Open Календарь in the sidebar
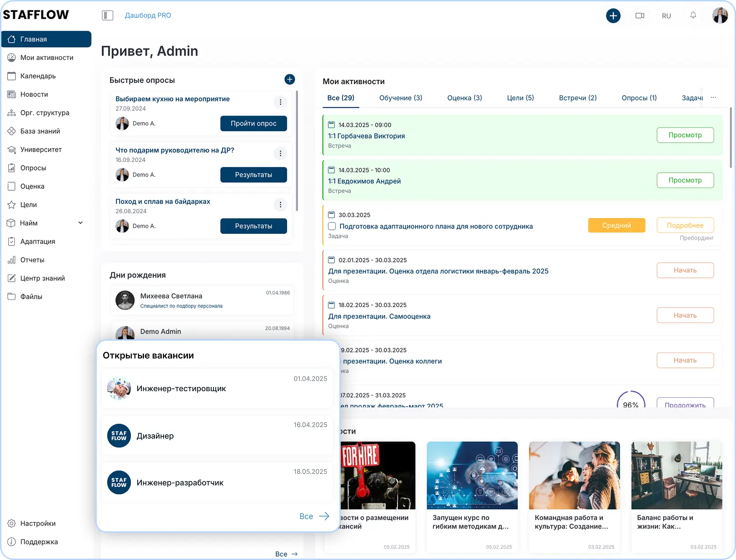 pos(38,76)
